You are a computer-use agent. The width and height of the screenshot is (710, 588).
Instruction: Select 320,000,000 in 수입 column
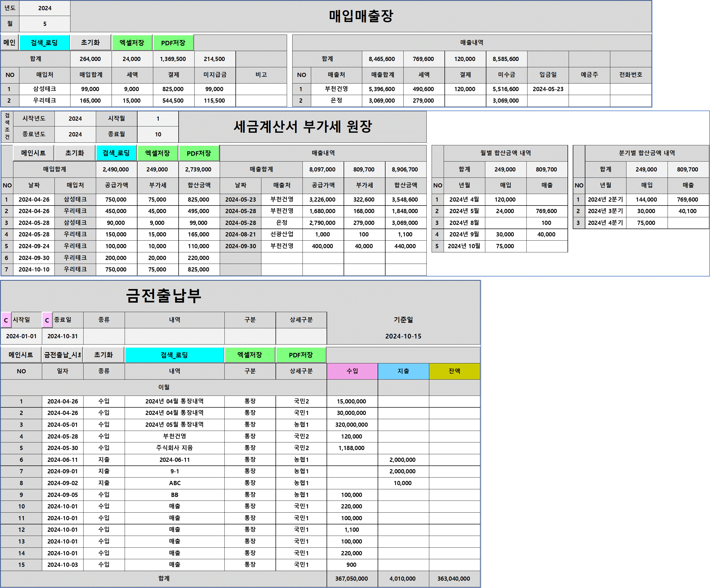352,424
